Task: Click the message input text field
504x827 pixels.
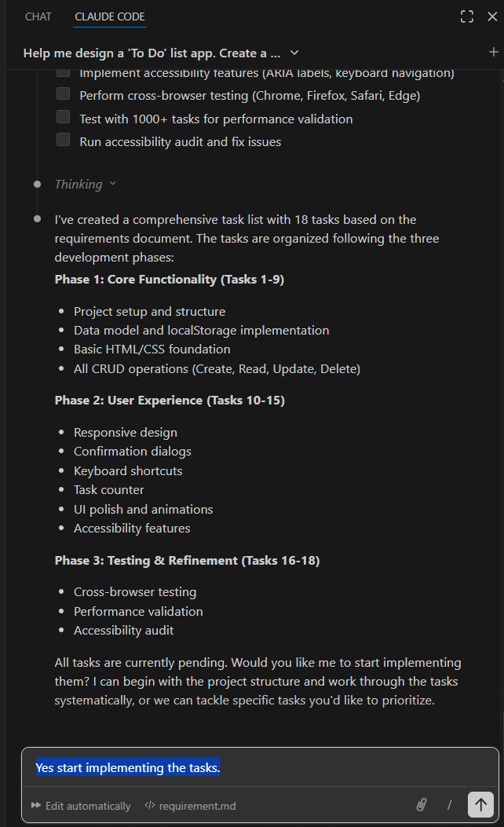Action: (x=259, y=767)
